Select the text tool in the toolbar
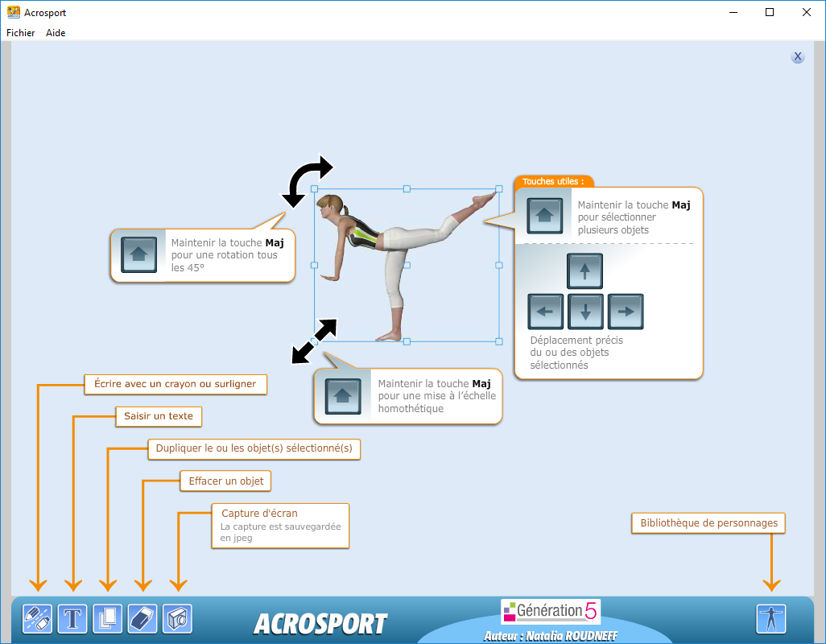This screenshot has width=826, height=644. [72, 618]
